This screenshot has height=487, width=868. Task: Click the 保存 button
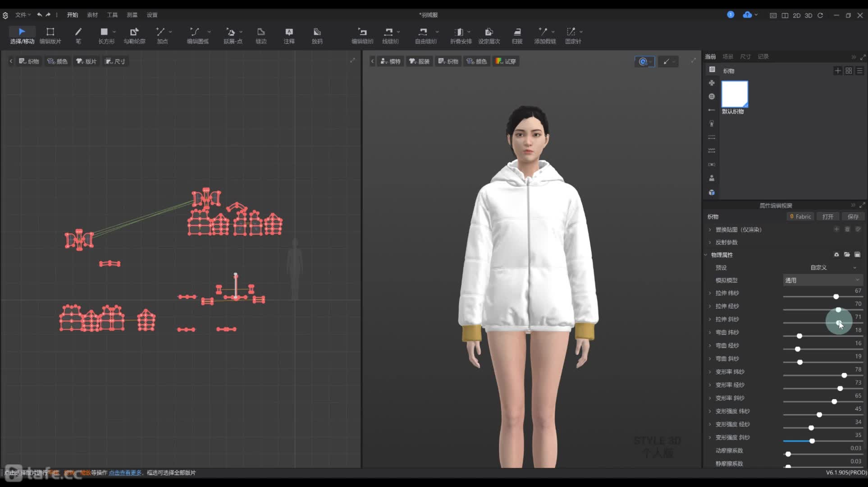point(853,217)
